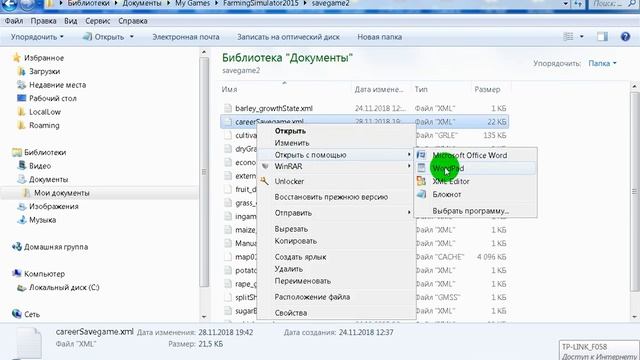Select Компьютер in navigation pane
The width and height of the screenshot is (640, 360).
coord(44,273)
